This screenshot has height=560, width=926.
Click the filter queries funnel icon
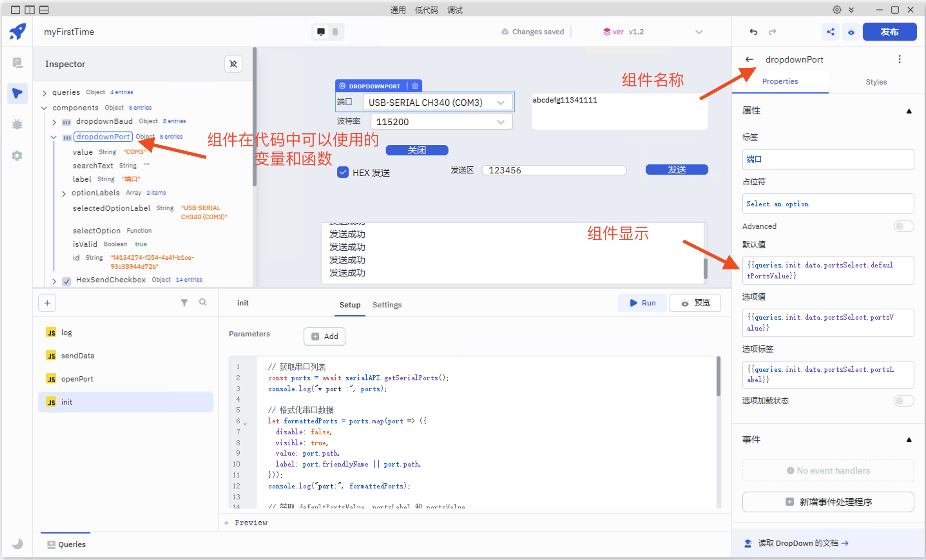coord(184,303)
